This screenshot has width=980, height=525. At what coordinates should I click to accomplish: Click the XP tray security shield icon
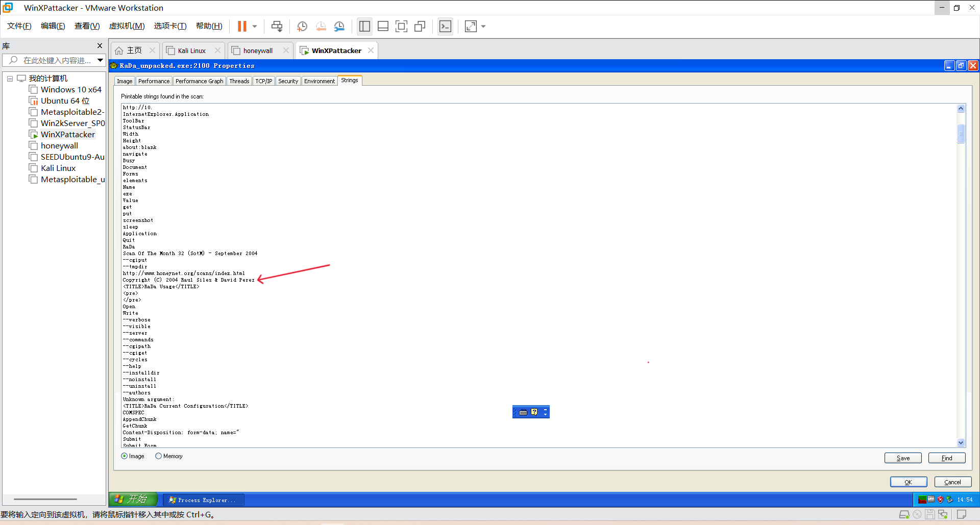940,499
